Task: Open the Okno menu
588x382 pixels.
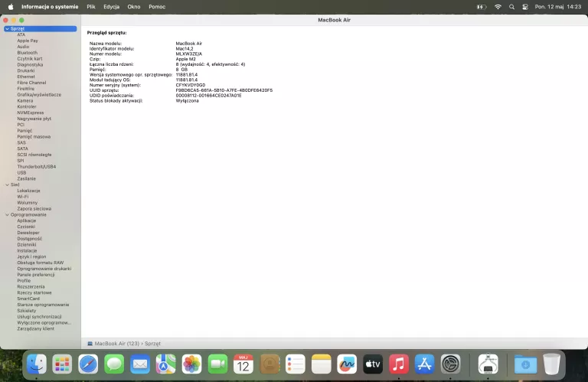Action: 133,7
